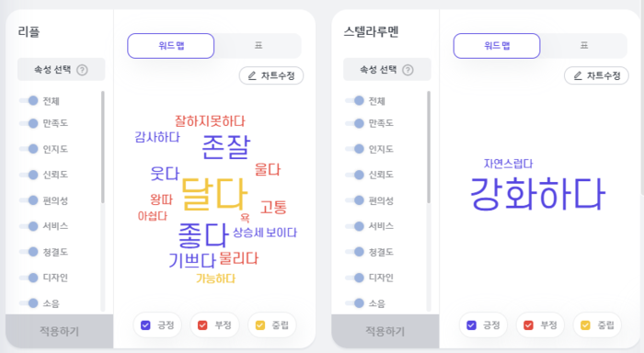Uncheck the 중립 checkbox under 스텔라루멘 word map

[586, 325]
